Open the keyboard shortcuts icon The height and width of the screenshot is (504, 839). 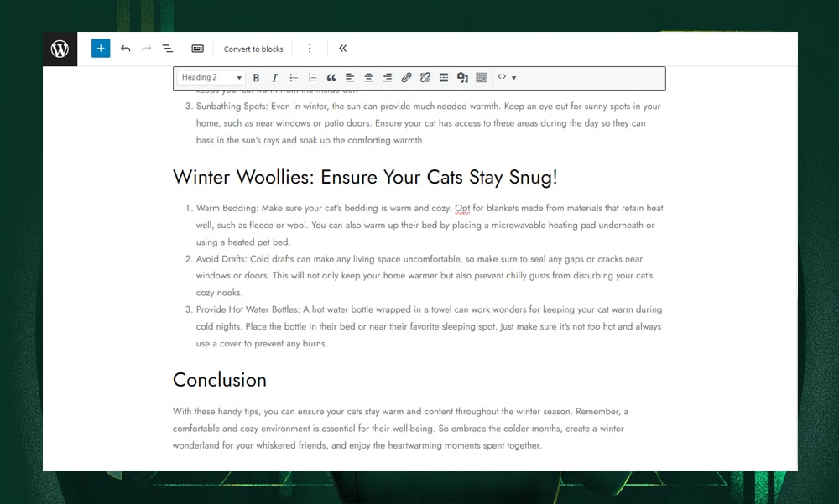pos(197,49)
